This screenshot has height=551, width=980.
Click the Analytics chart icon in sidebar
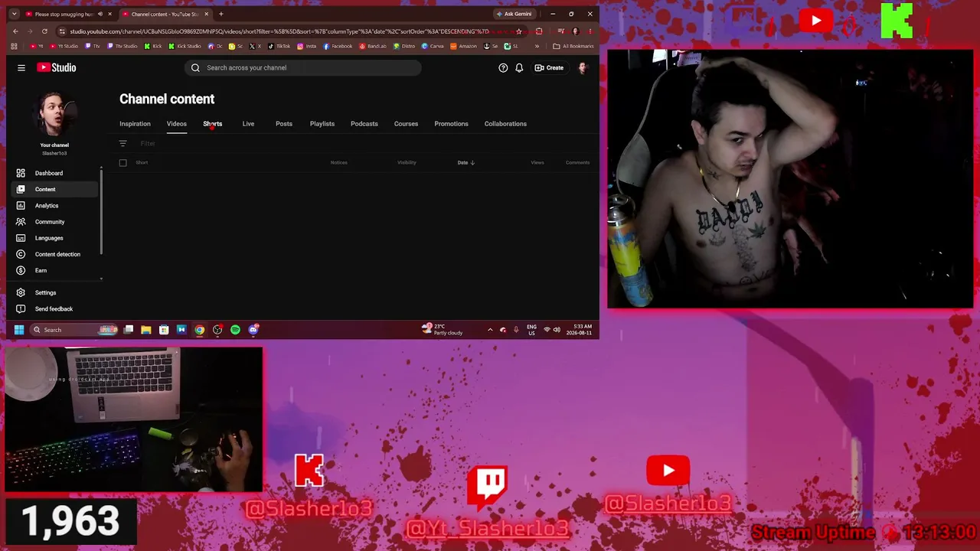(x=21, y=205)
